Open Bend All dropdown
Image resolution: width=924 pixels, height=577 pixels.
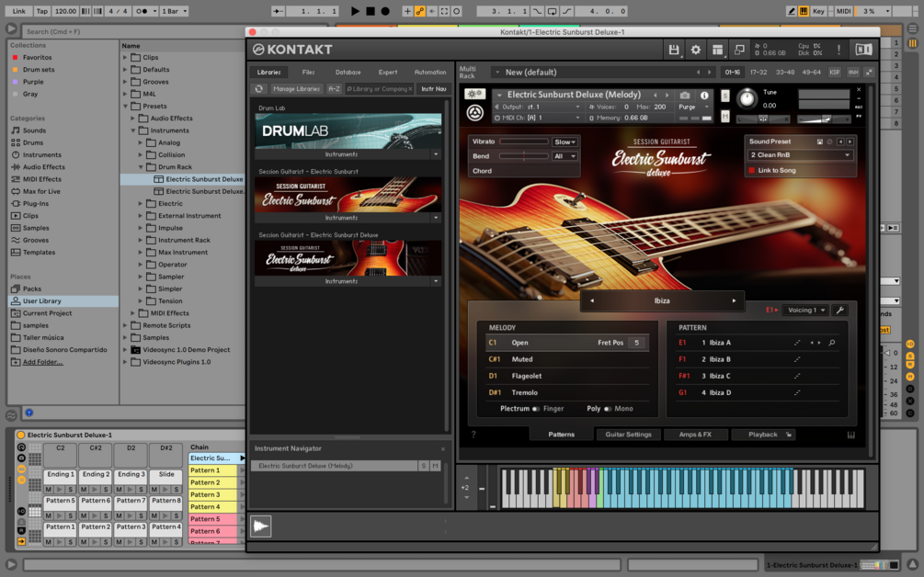pyautogui.click(x=565, y=156)
